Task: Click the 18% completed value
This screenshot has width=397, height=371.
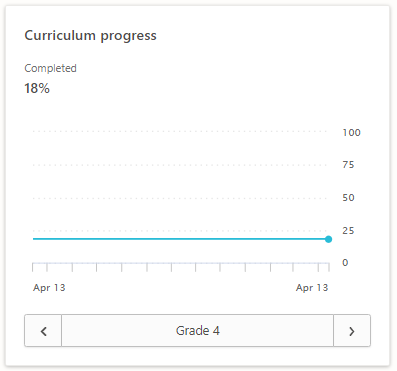Action: click(x=37, y=88)
